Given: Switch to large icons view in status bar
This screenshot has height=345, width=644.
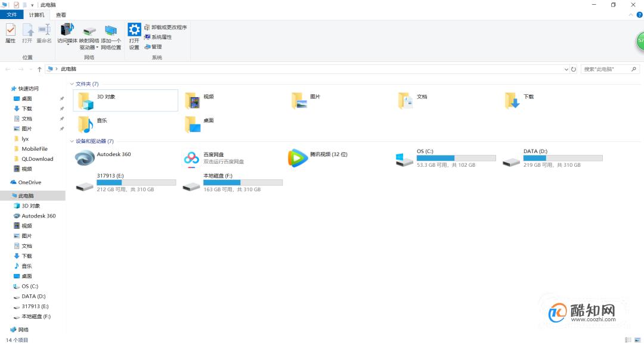Looking at the screenshot, I should [x=637, y=340].
